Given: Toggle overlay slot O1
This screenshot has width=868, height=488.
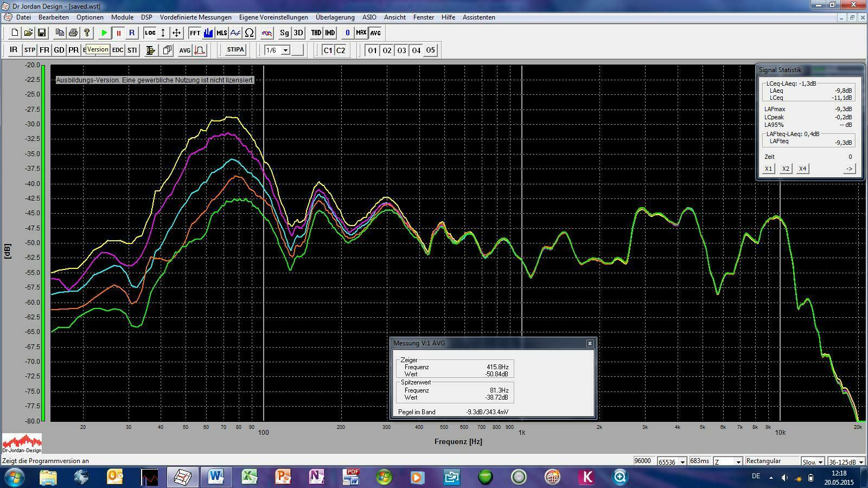Looking at the screenshot, I should (x=372, y=50).
